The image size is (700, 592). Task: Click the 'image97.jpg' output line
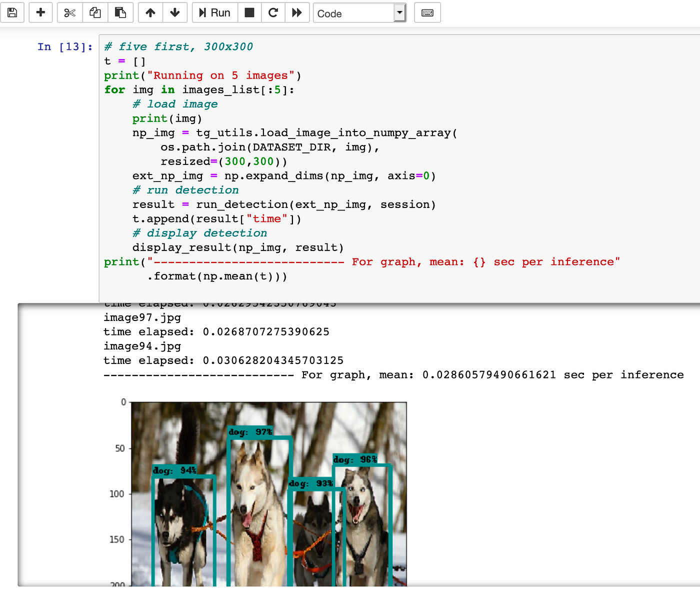(142, 317)
